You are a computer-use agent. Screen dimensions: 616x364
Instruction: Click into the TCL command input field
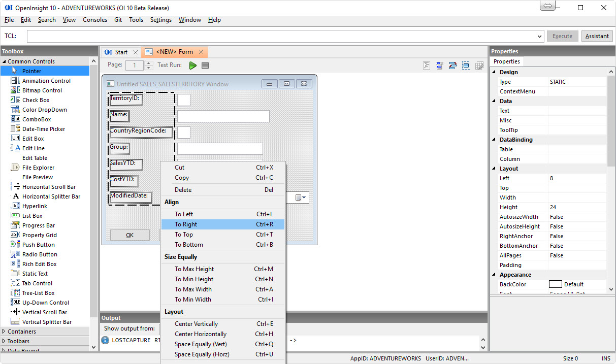[x=281, y=37]
